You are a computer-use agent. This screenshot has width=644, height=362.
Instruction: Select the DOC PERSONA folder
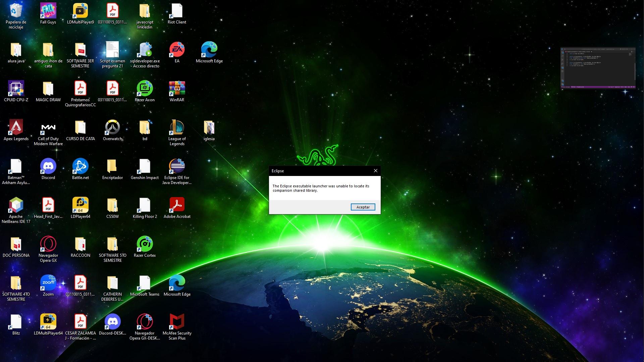16,247
